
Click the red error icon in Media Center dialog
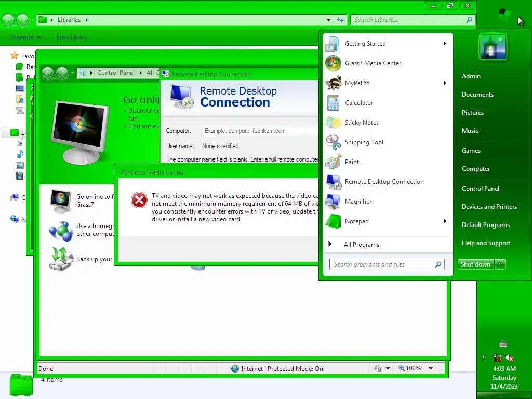139,200
